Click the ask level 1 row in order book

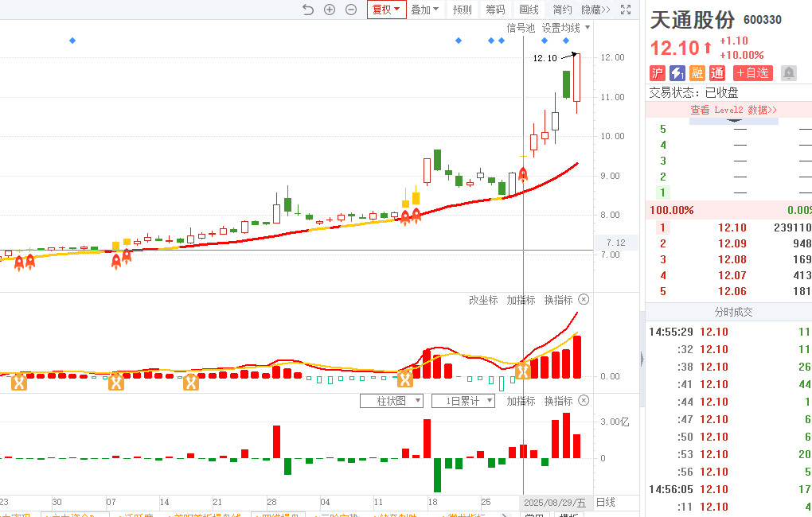coord(728,192)
